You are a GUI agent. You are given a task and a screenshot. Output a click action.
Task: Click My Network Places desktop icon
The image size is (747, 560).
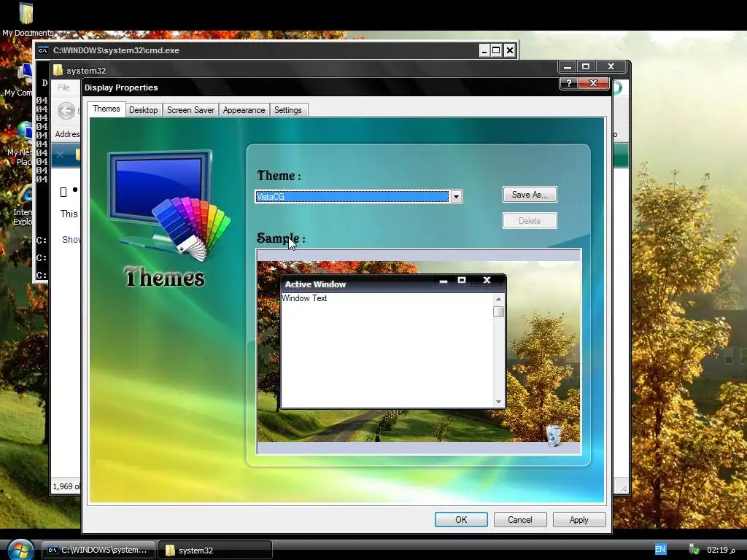21,143
